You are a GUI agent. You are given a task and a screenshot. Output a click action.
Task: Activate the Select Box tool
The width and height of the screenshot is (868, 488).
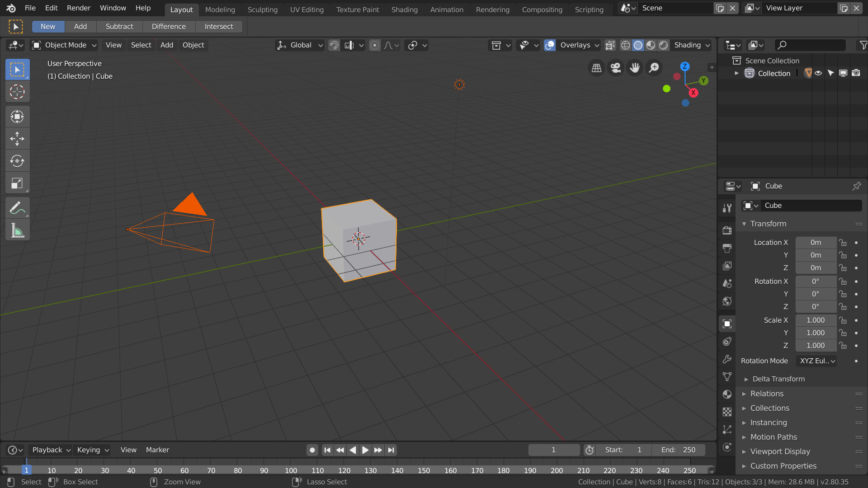17,70
